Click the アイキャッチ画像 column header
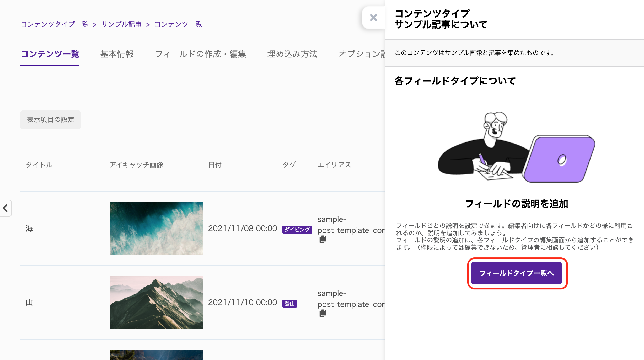Viewport: 644px width, 360px height. tap(136, 165)
